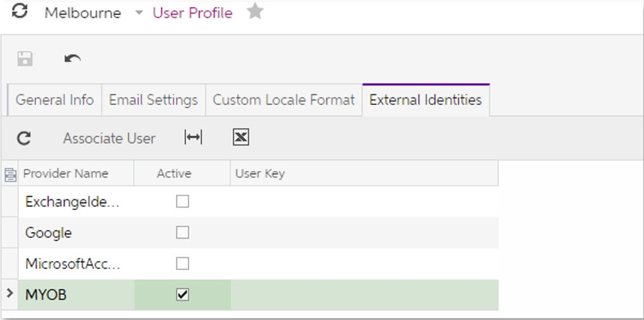
Task: Open the Email Settings tab
Action: (153, 100)
